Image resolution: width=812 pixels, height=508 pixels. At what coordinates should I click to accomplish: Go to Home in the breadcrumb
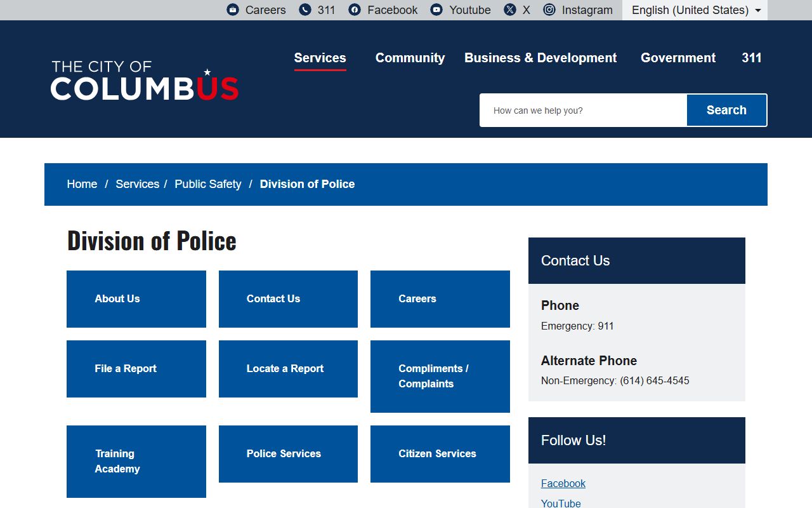tap(82, 184)
